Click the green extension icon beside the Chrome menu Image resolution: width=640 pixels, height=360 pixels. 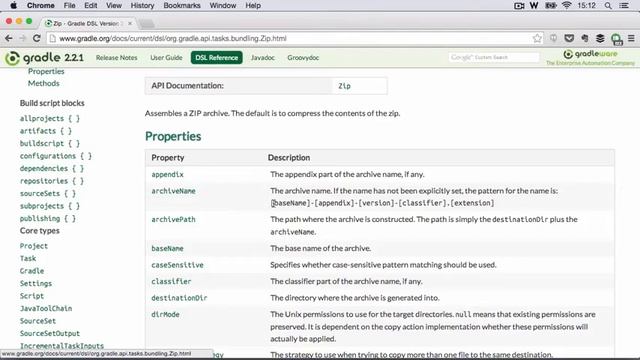pos(616,39)
